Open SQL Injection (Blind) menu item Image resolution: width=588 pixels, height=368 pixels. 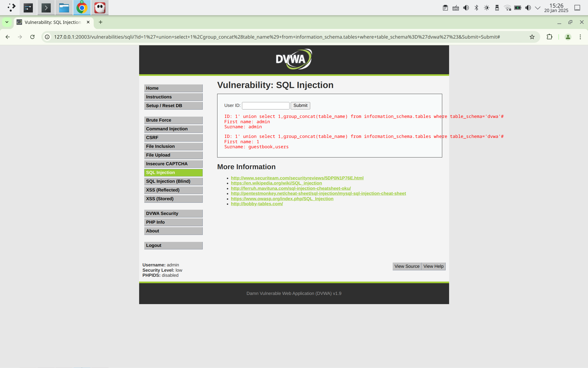tap(173, 181)
